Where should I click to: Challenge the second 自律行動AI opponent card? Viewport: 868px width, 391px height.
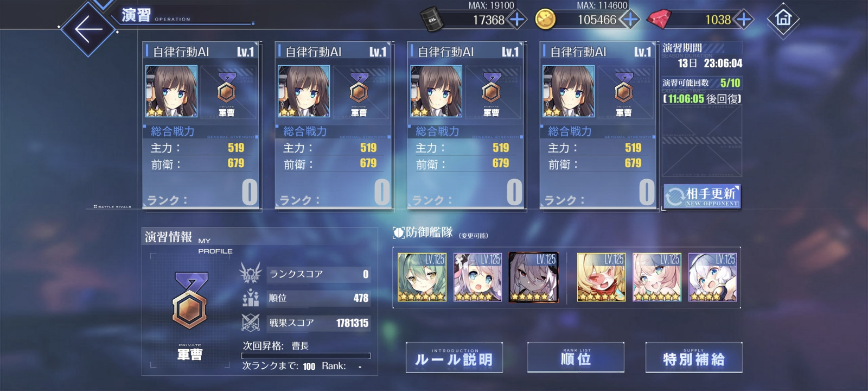333,125
